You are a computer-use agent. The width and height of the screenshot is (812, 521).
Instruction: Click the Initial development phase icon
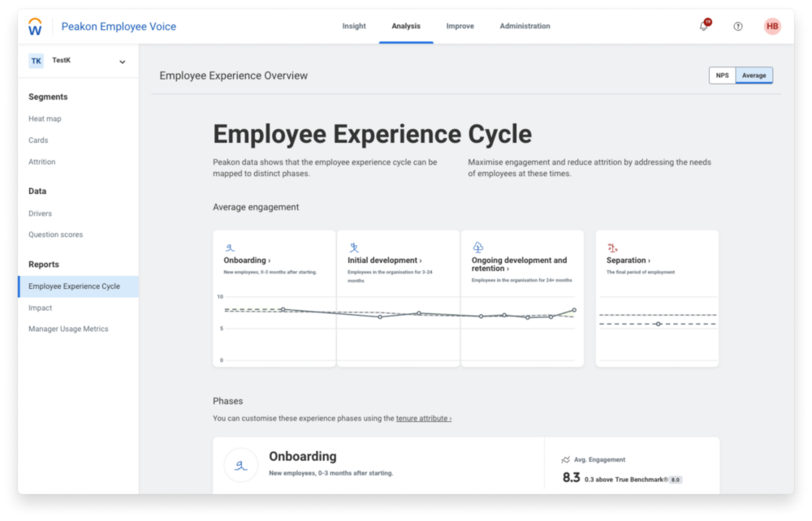tap(354, 247)
